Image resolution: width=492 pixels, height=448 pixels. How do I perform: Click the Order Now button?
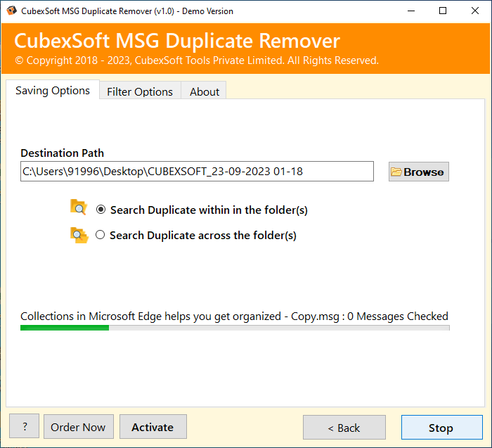[78, 427]
